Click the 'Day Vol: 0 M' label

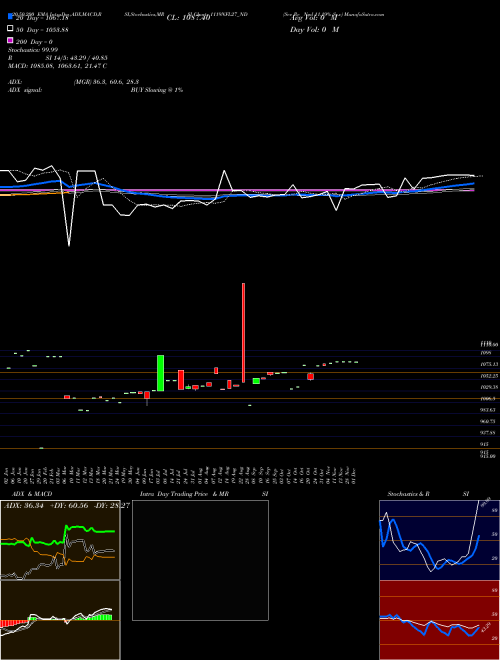click(x=314, y=29)
